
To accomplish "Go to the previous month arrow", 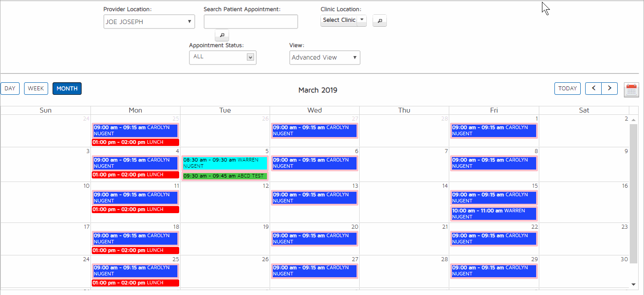I will coord(593,89).
